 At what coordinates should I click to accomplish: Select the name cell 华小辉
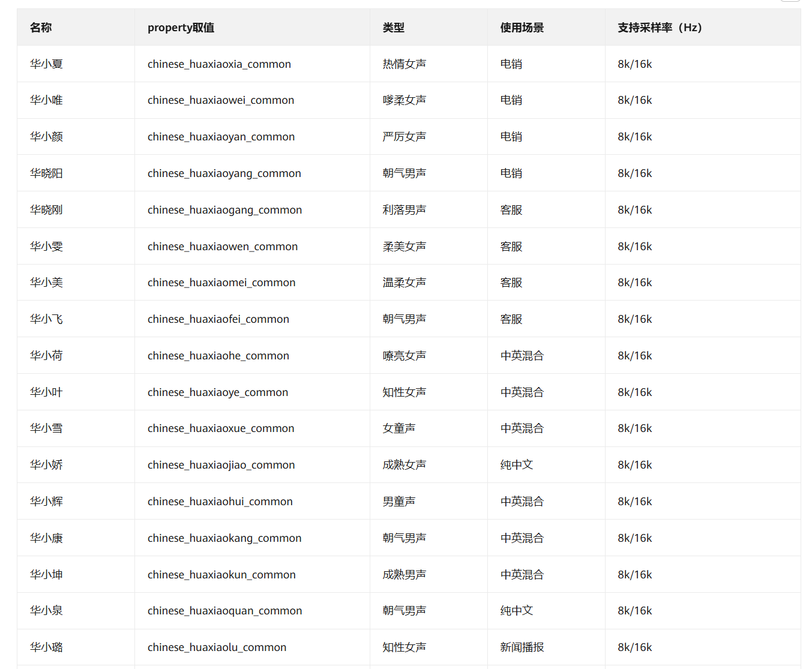[x=46, y=502]
